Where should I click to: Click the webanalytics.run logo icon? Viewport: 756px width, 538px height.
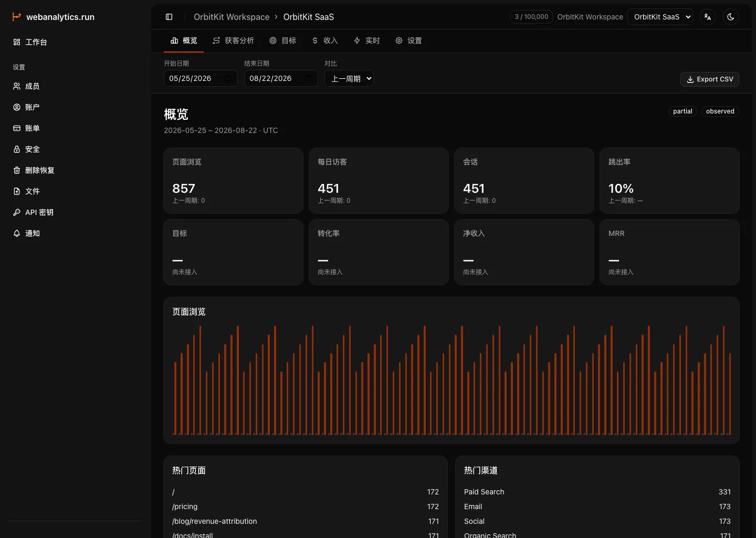coord(17,17)
